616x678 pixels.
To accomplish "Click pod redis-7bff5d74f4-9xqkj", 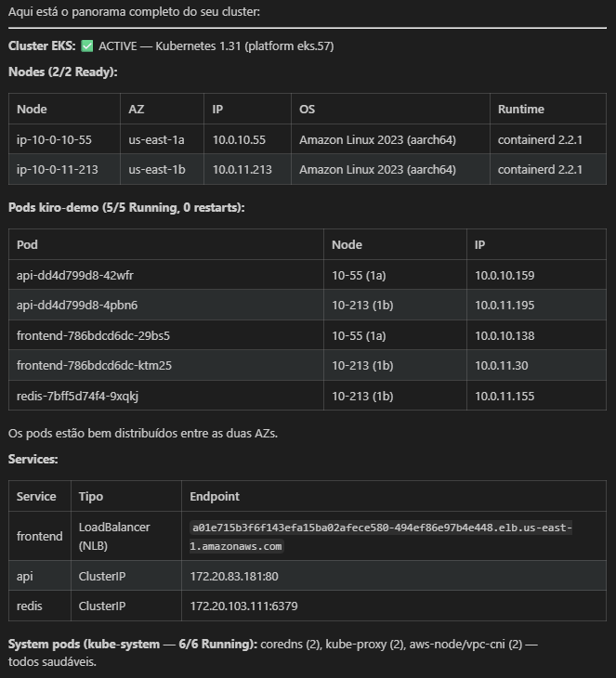I will coord(77,396).
